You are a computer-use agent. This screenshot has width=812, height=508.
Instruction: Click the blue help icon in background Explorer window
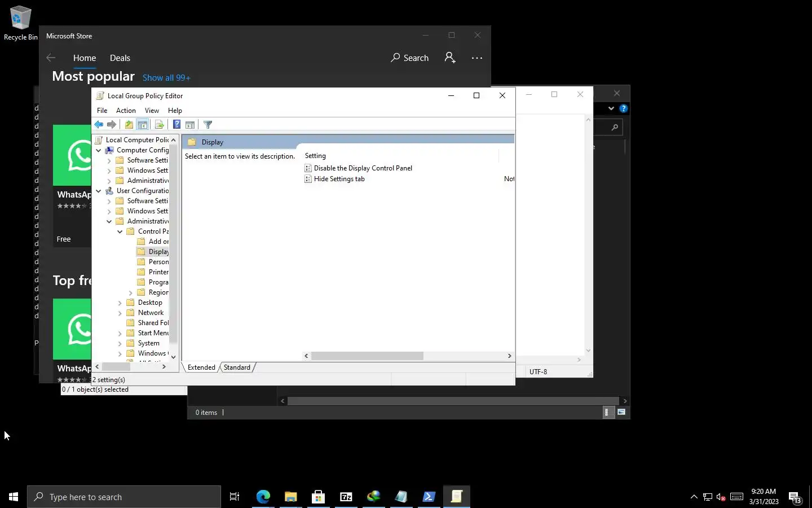[623, 108]
